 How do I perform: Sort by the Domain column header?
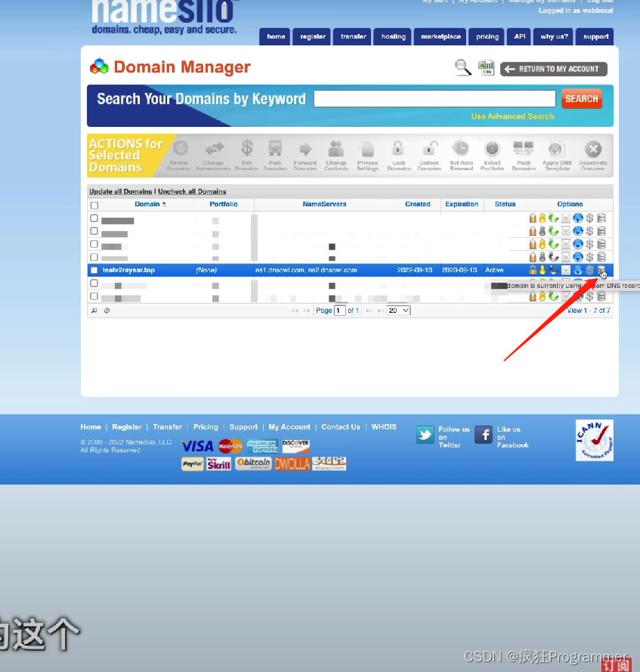click(x=147, y=204)
